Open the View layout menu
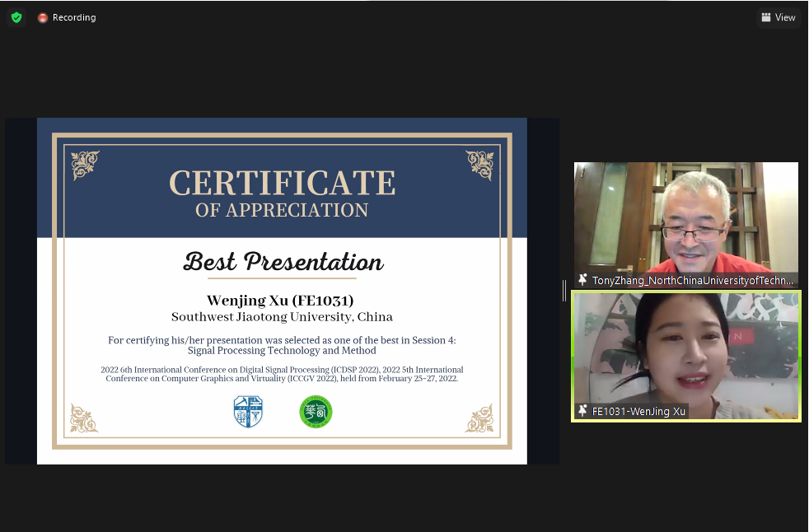 (779, 17)
